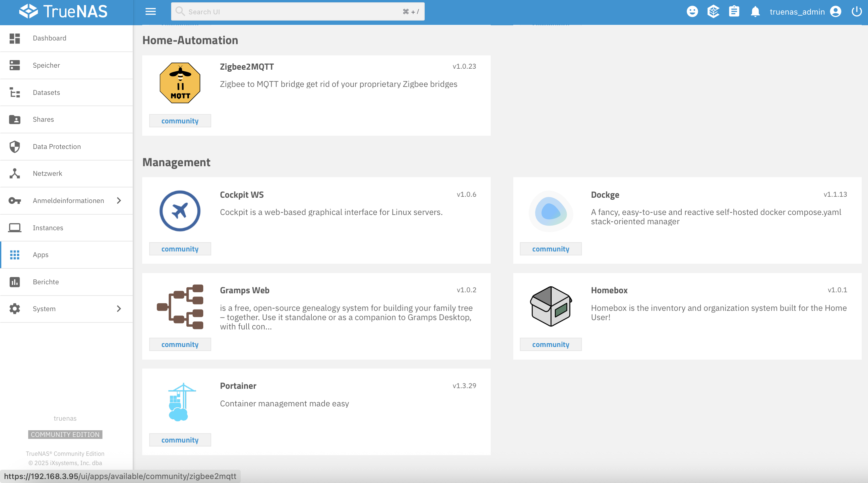This screenshot has height=483, width=868.
Task: Click the Dockge blue blob logo
Action: tap(551, 211)
